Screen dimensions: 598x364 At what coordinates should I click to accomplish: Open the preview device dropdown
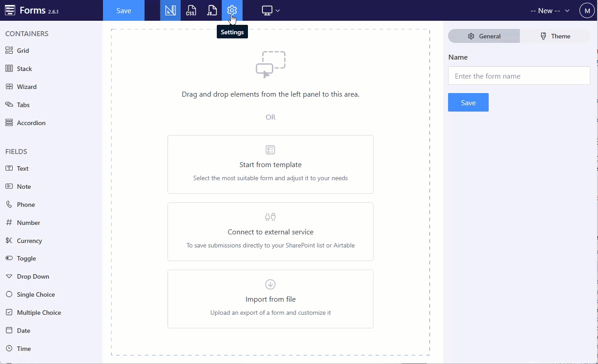click(x=270, y=10)
